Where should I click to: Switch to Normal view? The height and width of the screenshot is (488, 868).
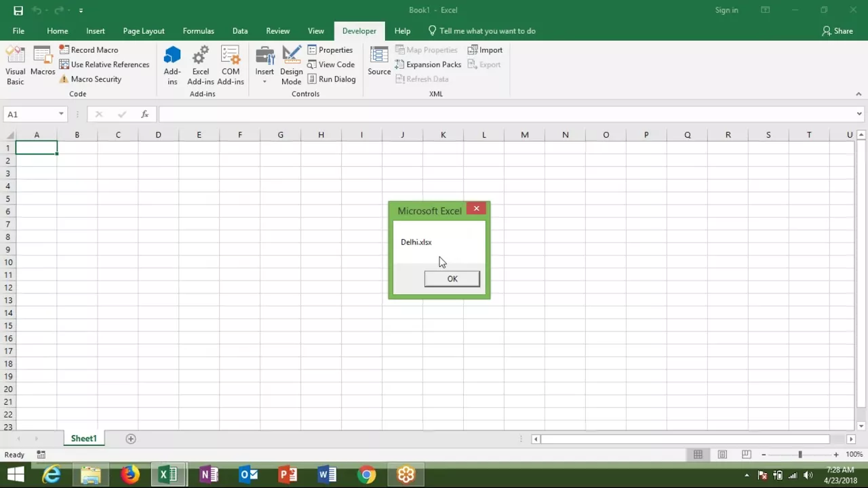[x=698, y=455]
